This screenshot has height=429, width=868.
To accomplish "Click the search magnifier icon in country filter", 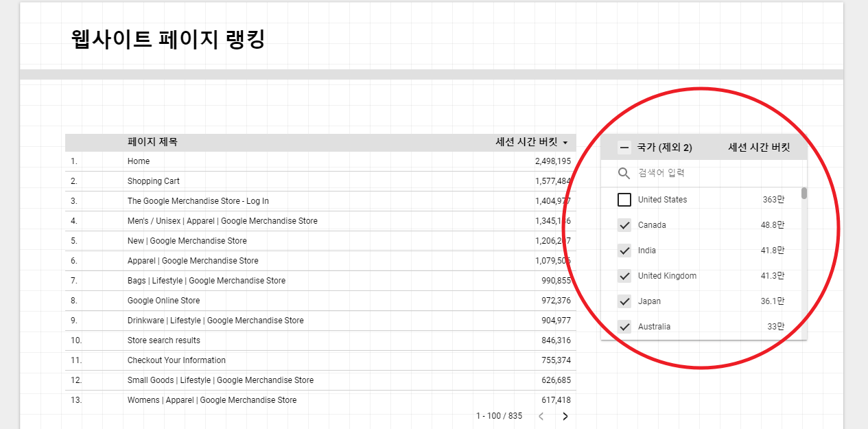I will pyautogui.click(x=624, y=173).
